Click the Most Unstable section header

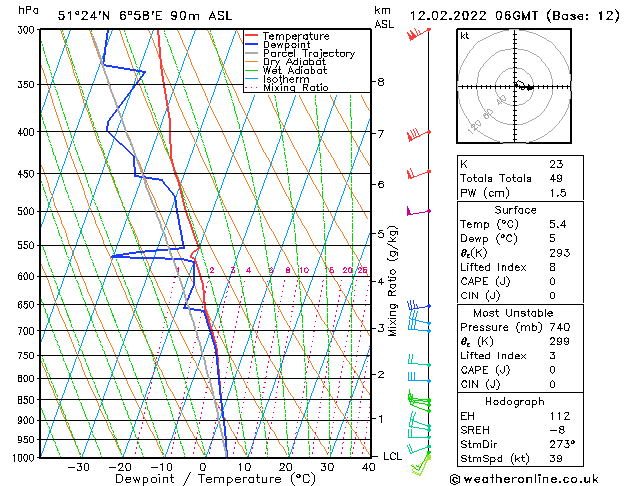513,313
